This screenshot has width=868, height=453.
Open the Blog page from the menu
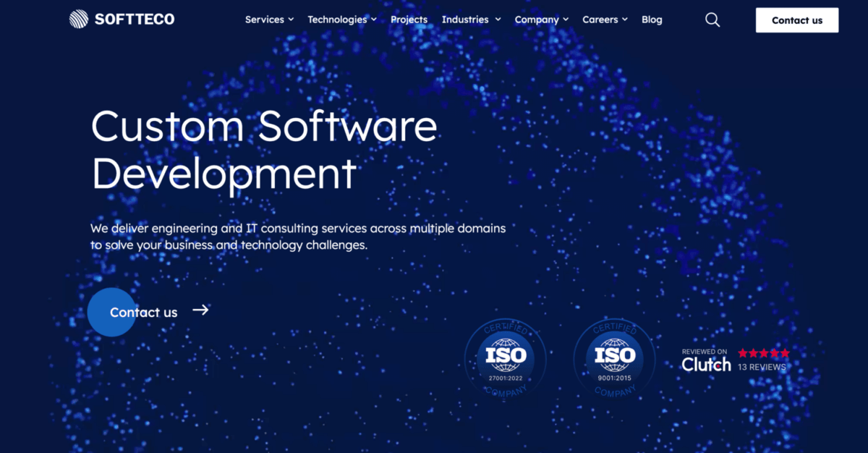click(x=652, y=20)
